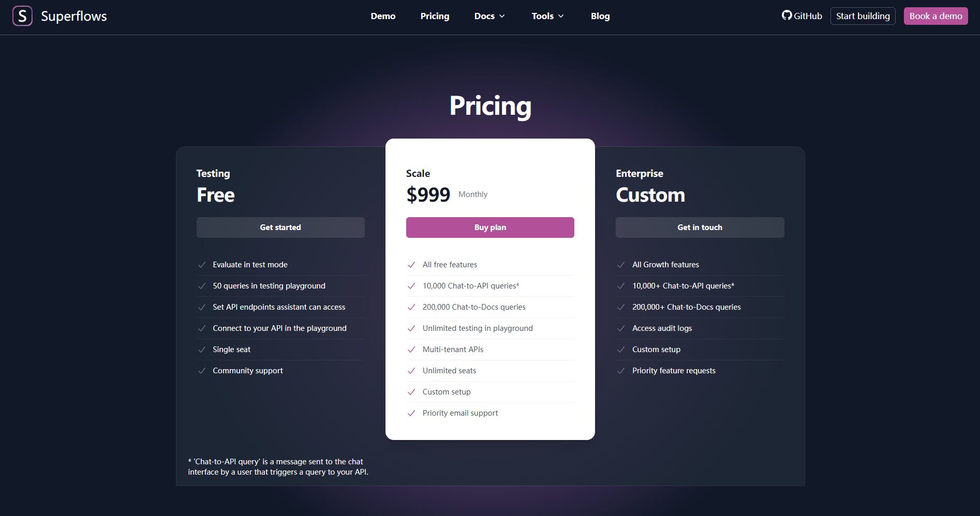This screenshot has height=516, width=980.
Task: Click the Superflows brand name text
Action: [74, 16]
